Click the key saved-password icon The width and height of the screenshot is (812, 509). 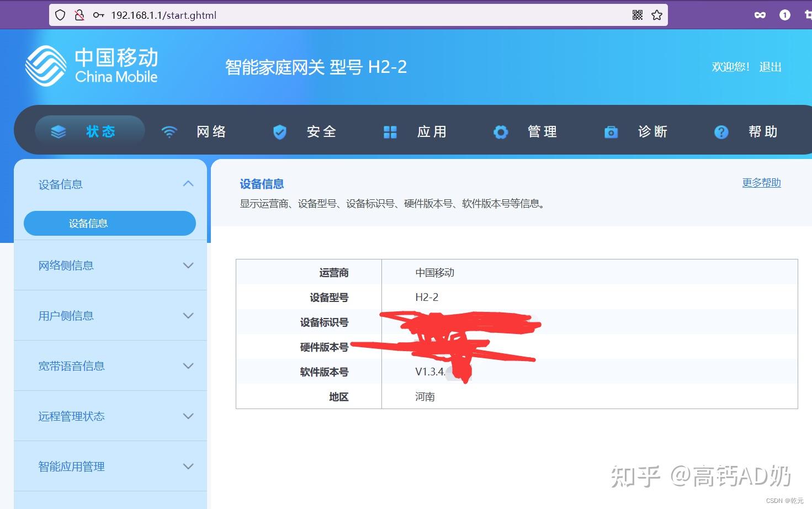98,15
